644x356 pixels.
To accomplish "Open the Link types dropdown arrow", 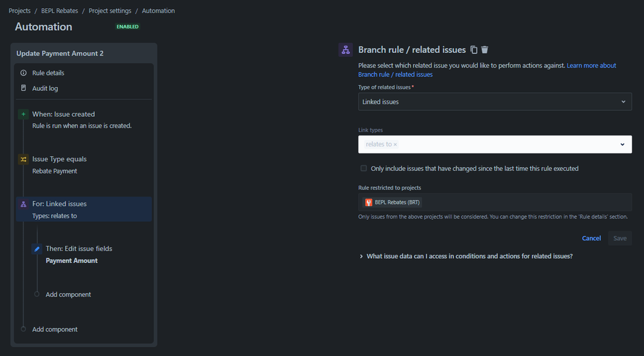I will (x=622, y=144).
